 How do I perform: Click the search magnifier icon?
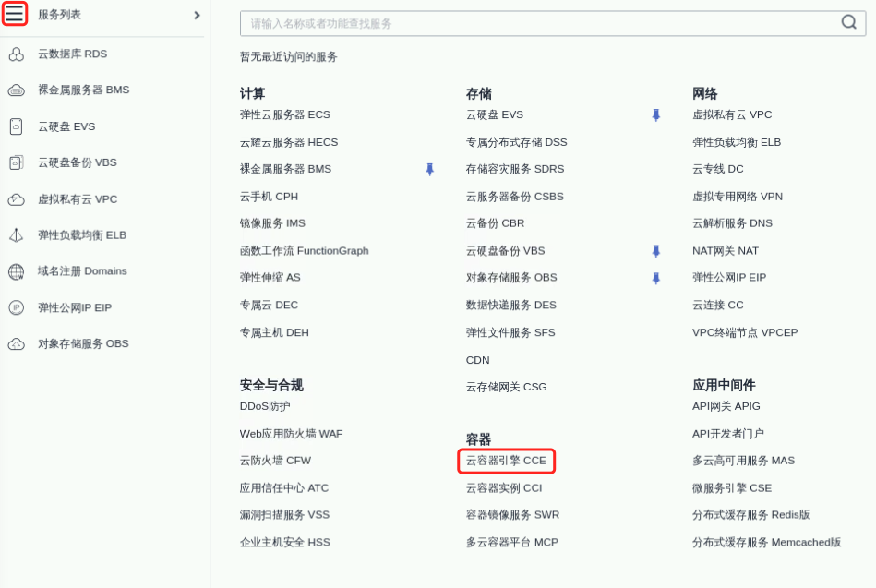[x=848, y=23]
